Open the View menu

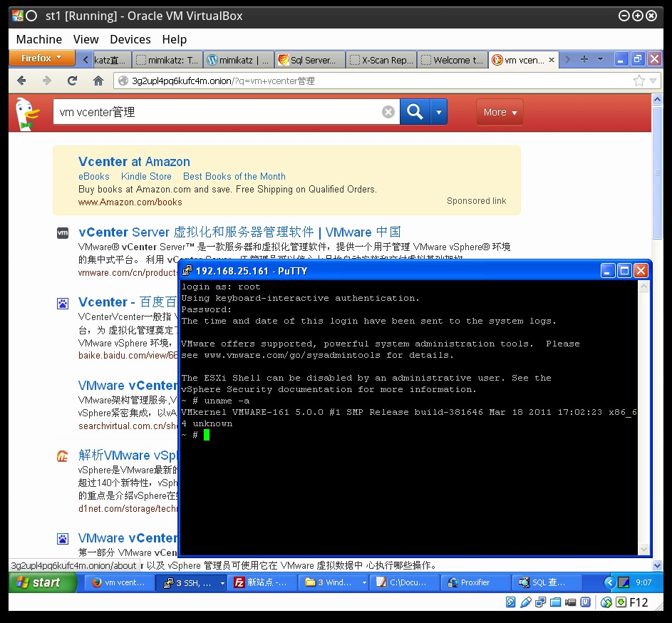coord(86,39)
